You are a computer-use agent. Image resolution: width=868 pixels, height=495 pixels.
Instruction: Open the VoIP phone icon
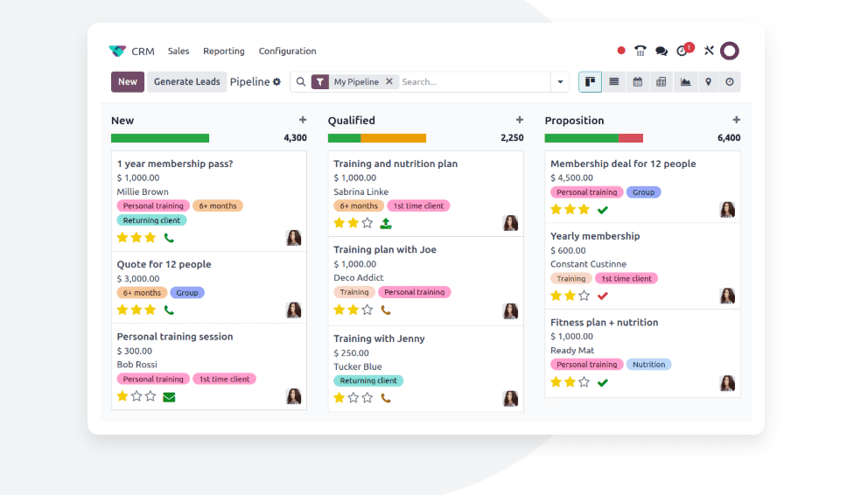click(640, 51)
